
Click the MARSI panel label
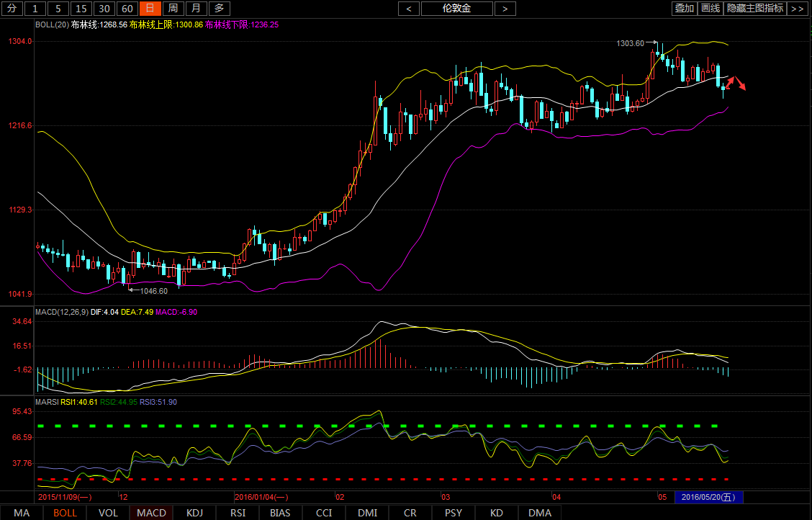coord(47,402)
